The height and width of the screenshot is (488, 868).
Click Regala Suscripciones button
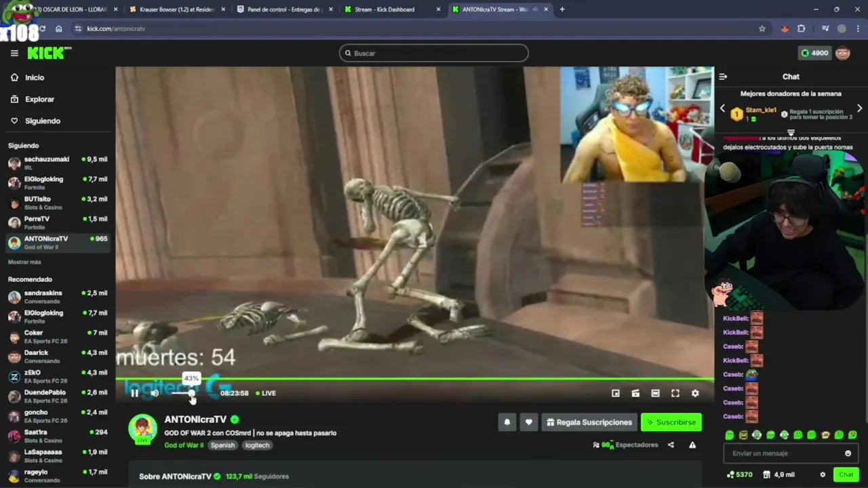[589, 422]
